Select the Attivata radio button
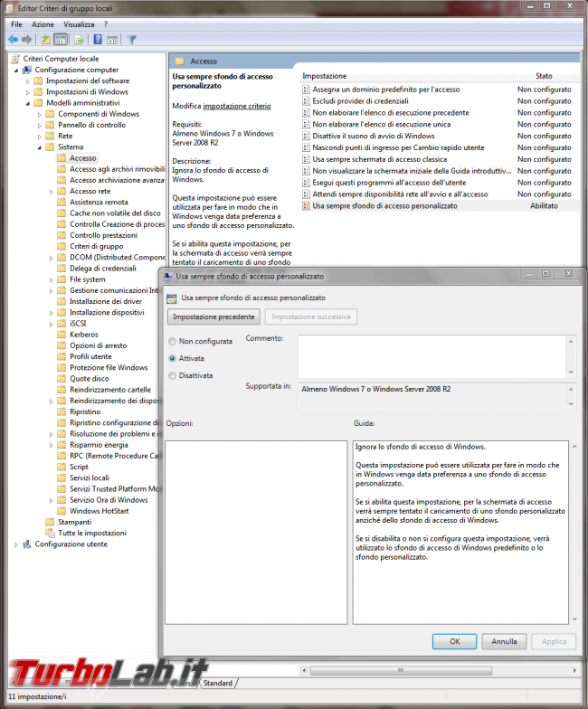 (x=172, y=358)
